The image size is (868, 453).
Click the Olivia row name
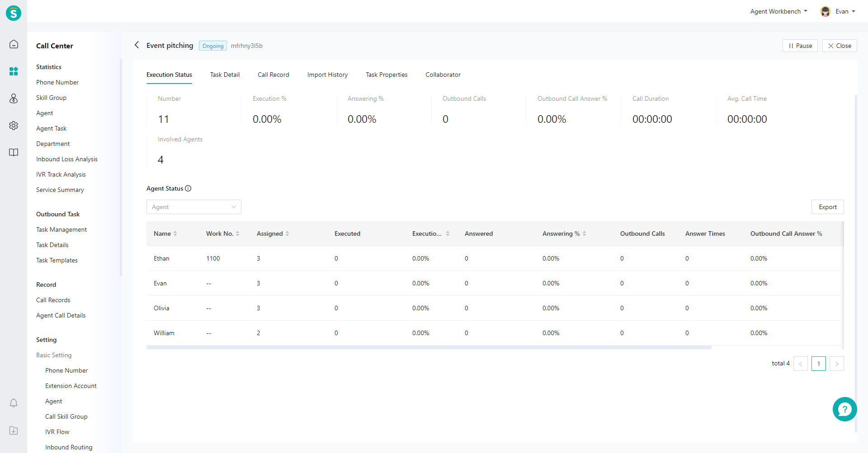161,308
